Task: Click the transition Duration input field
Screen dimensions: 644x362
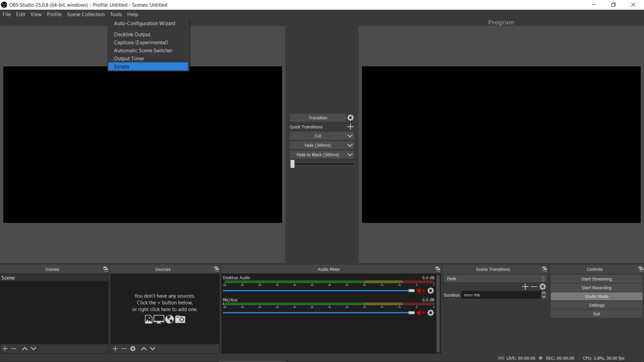Action: point(499,295)
